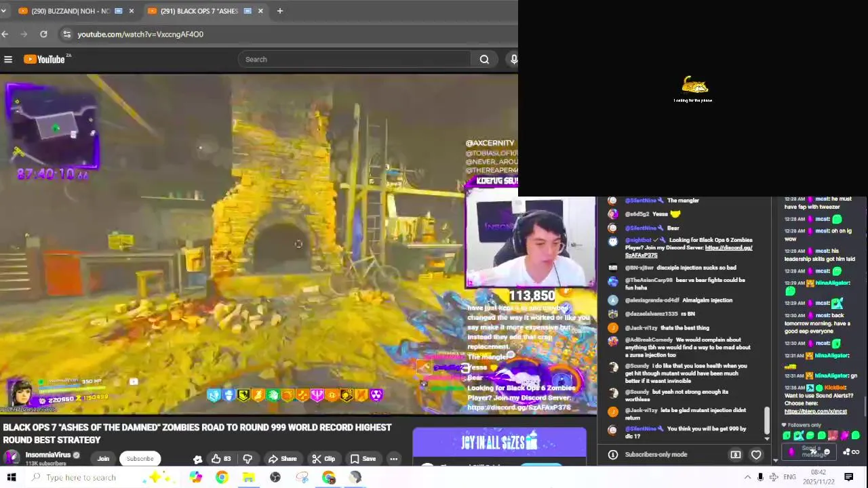
Task: Share the video
Action: (282, 459)
